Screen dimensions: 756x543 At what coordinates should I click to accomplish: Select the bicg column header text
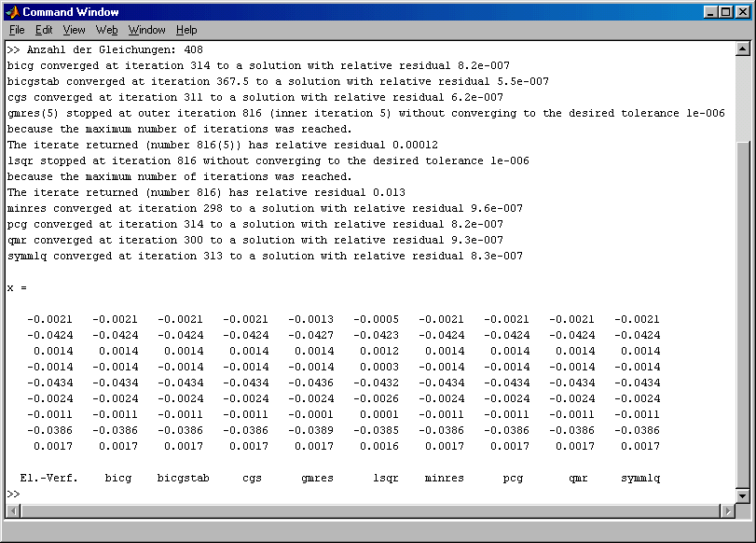click(x=118, y=478)
